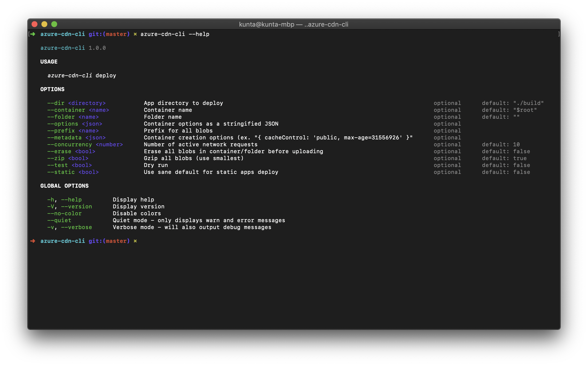Click the --concurrency <number> option
This screenshot has height=366, width=588.
tap(85, 144)
